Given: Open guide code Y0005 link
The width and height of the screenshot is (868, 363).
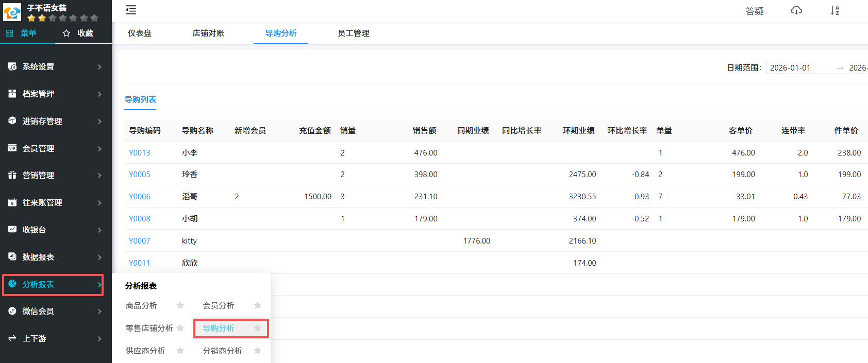Looking at the screenshot, I should (140, 174).
